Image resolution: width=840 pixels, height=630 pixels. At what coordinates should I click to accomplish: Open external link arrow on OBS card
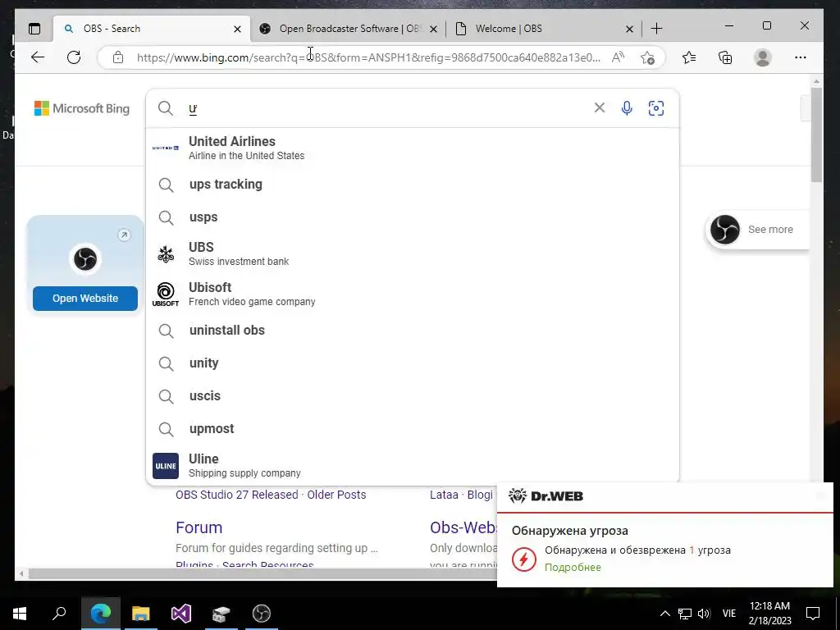tap(124, 235)
